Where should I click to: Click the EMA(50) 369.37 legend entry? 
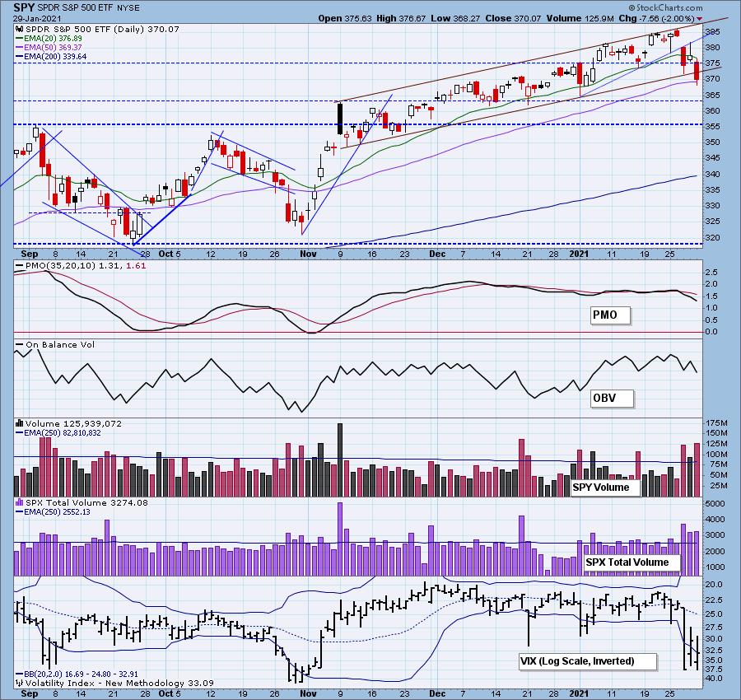coord(53,47)
